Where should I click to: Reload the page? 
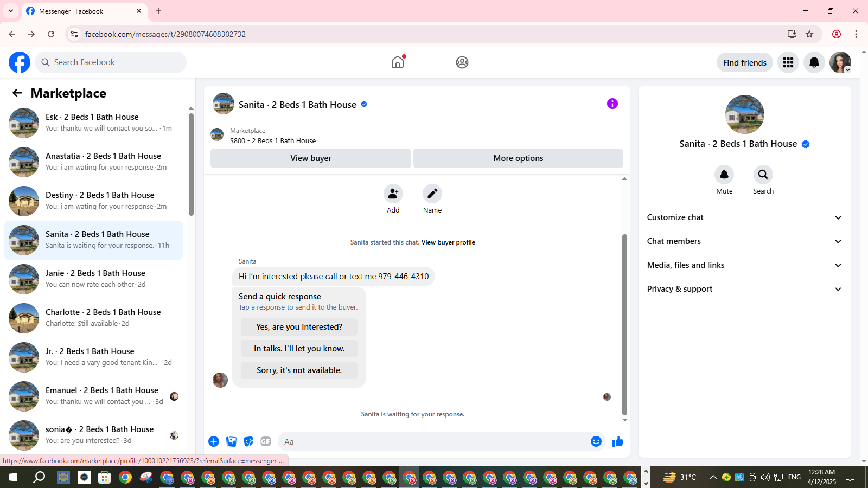51,34
